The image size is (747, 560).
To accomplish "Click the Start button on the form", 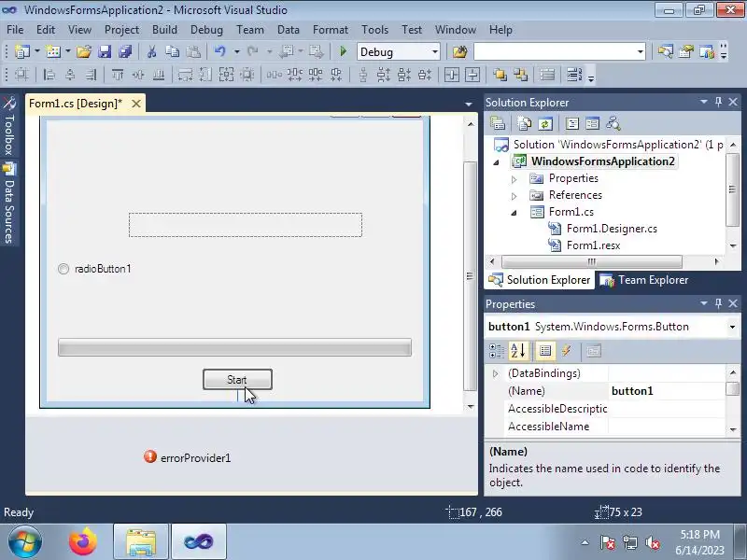I will pos(237,380).
